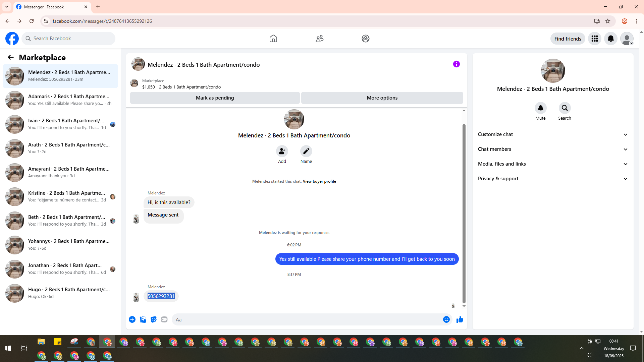Open the Beth conversation

tap(60, 221)
